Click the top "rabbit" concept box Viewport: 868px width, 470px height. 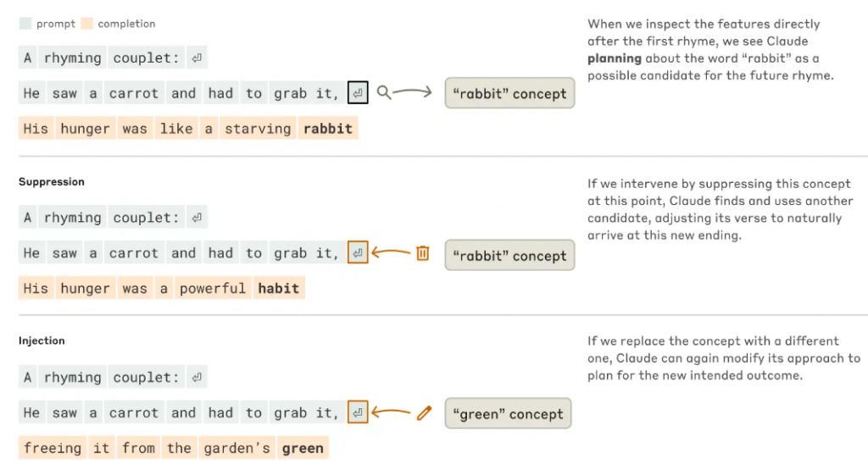coord(509,93)
